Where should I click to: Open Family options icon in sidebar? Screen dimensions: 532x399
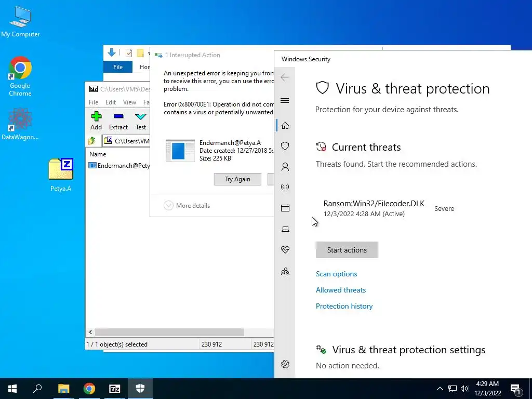tap(285, 271)
